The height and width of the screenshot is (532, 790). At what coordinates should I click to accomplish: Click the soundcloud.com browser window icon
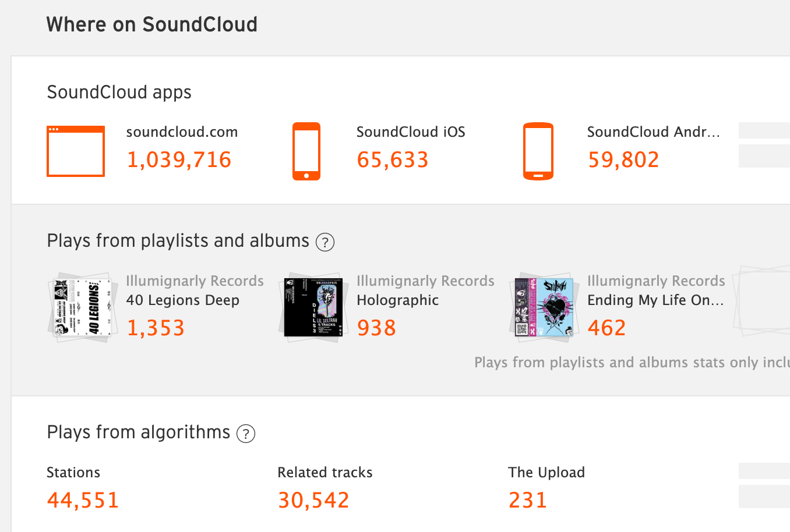coord(76,151)
